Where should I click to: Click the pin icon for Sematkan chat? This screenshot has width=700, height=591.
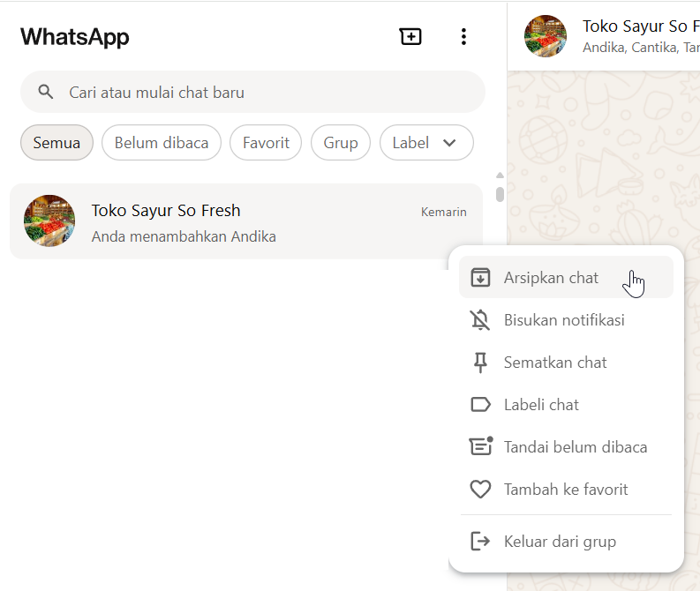480,363
